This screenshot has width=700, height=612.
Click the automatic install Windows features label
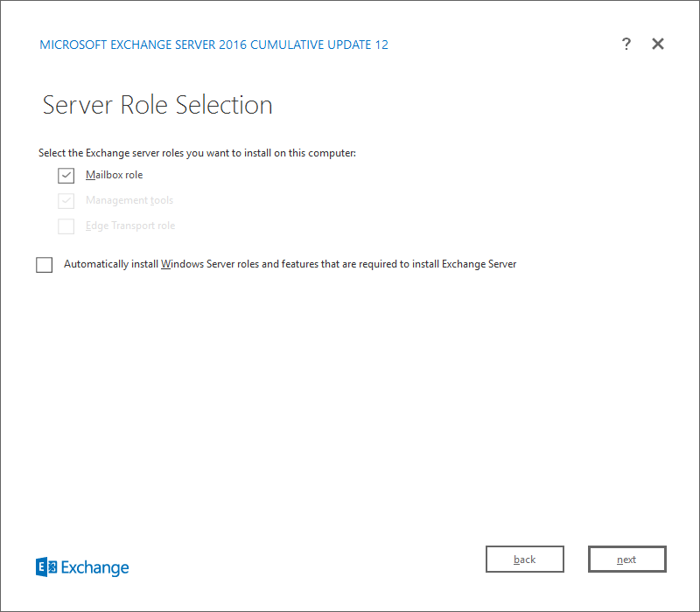290,264
